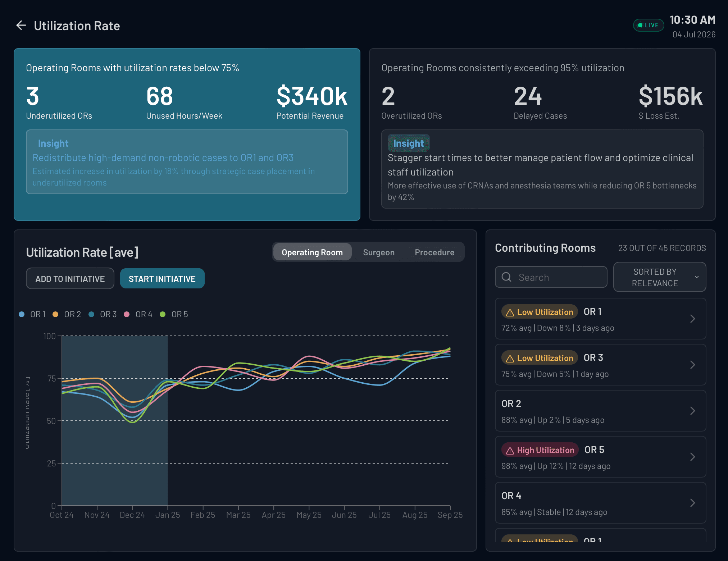Click the LIVE status indicator
The width and height of the screenshot is (728, 561).
pyautogui.click(x=648, y=25)
